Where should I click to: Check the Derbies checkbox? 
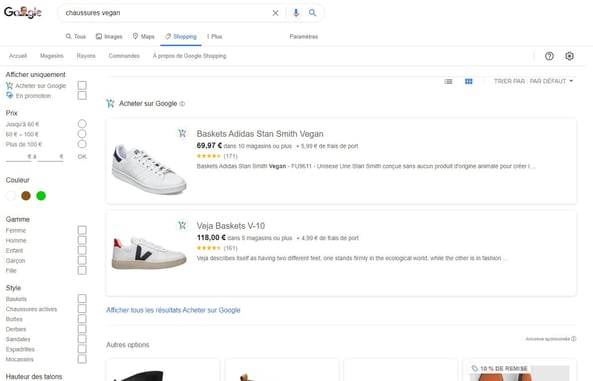82,329
